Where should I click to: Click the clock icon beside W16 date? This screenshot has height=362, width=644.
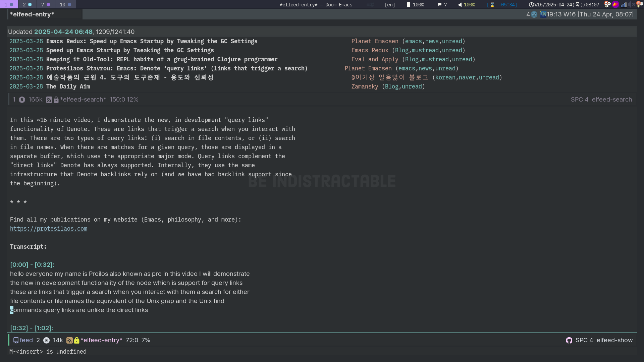[531, 5]
